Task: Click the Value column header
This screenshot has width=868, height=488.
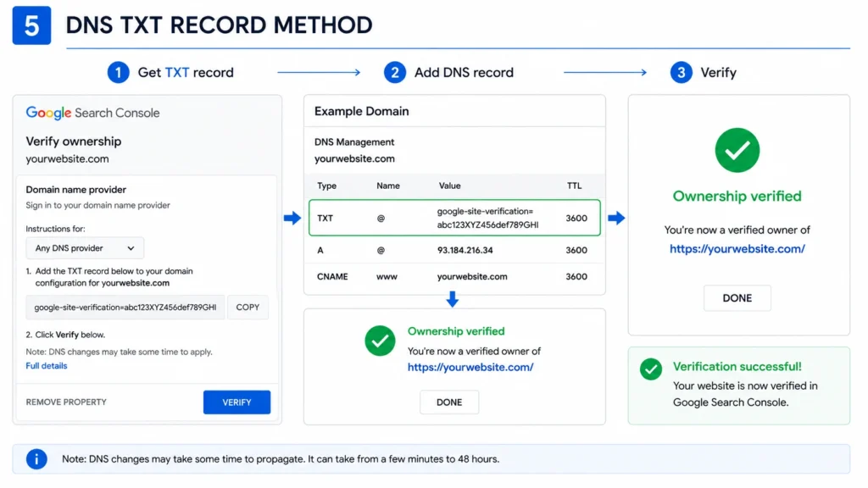Action: click(x=449, y=186)
